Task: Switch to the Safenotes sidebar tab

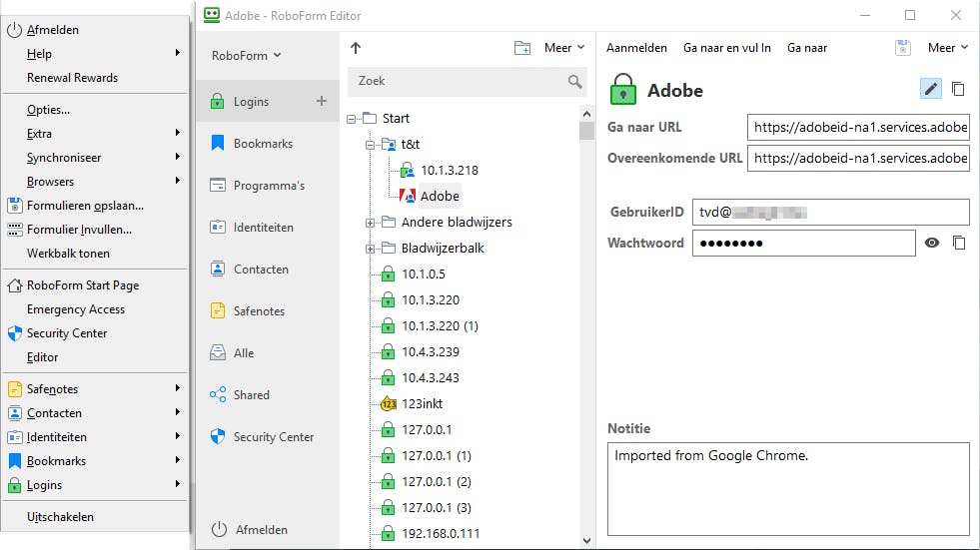Action: [258, 311]
